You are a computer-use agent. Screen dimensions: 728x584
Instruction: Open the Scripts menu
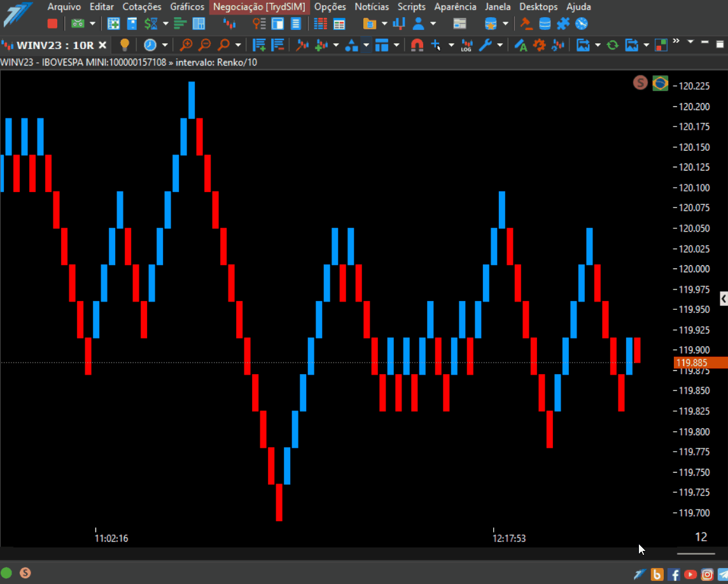click(411, 7)
